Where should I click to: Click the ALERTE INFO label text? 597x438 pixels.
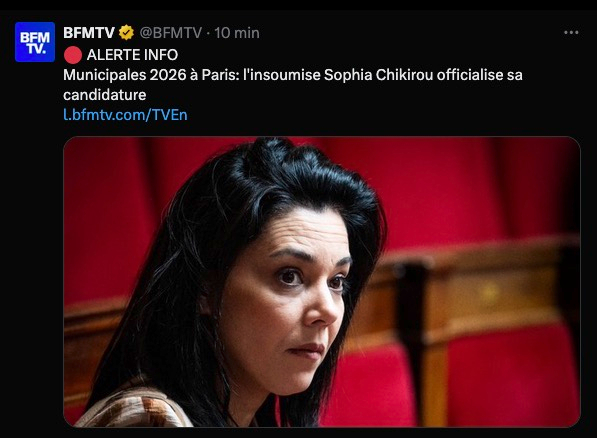(132, 55)
